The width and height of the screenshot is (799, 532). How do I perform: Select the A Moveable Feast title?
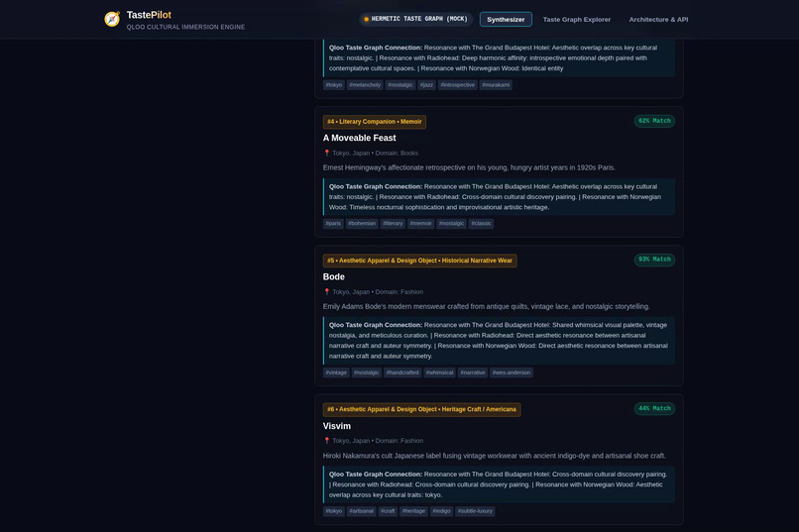359,138
